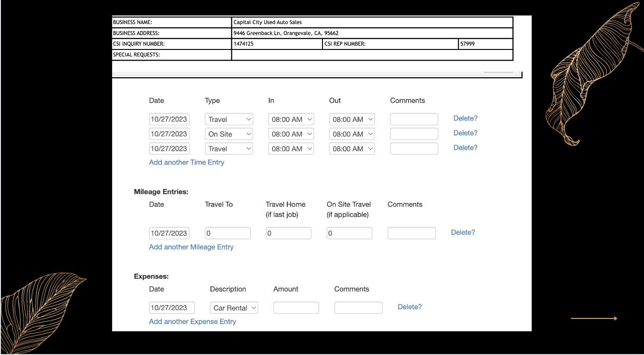Focus the date field of the first Travel entry
Viewport: 644px width, 355px height.
click(169, 119)
